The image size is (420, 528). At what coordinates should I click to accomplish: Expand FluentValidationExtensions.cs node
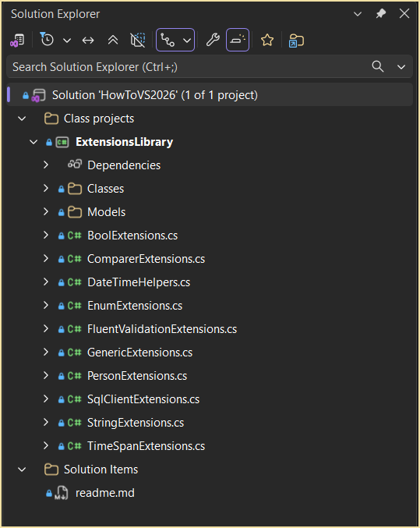click(x=46, y=328)
